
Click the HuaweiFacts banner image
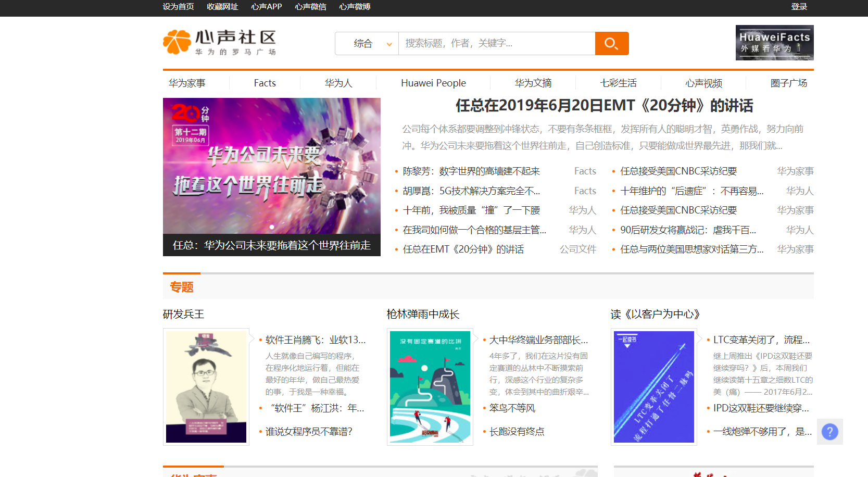(x=774, y=42)
